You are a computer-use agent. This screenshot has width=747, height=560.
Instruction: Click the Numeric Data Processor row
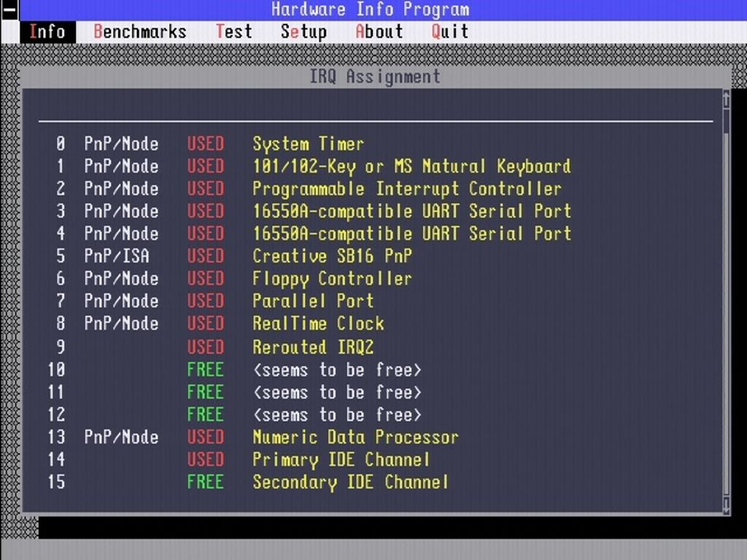click(376, 437)
